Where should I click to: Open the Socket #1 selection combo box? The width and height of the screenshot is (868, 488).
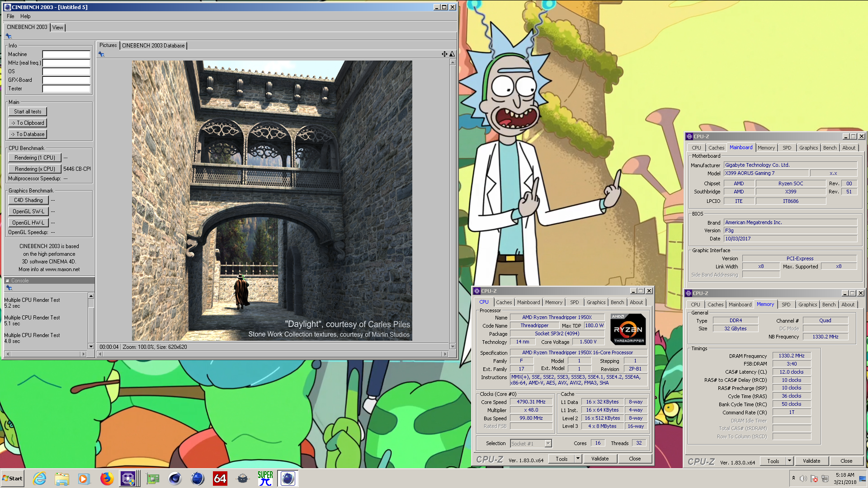point(531,444)
